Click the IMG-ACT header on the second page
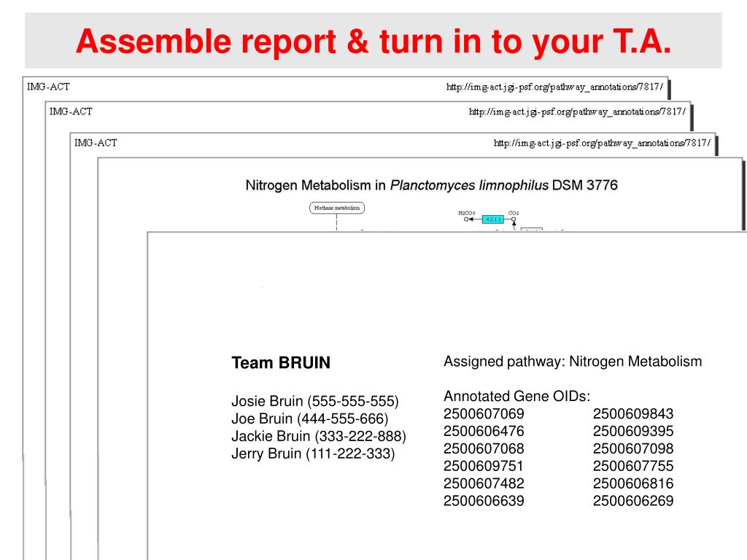Screen dimensions: 747x560 pyautogui.click(x=71, y=112)
